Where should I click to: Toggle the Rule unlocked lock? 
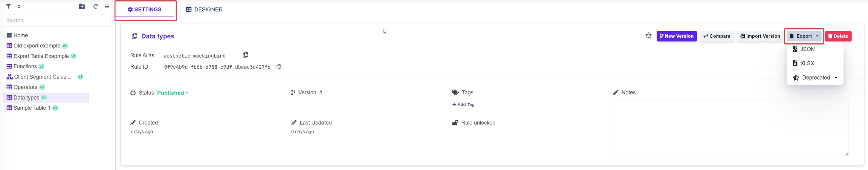455,123
